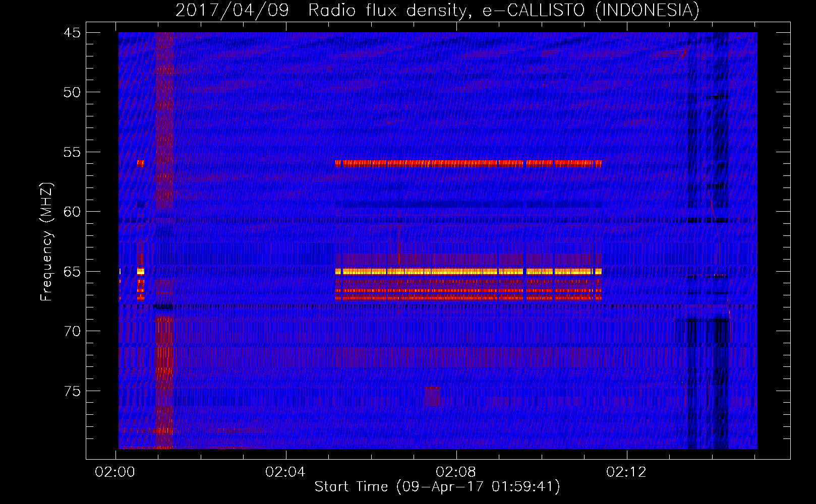Viewport: 816px width, 504px height.
Task: Click the 70 frequency tick label
Action: (72, 331)
